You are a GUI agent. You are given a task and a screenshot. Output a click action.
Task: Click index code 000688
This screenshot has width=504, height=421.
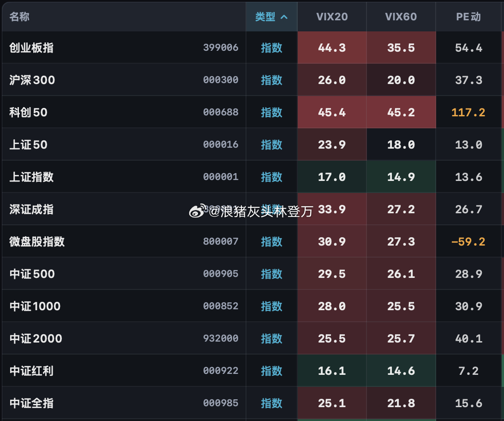(221, 112)
